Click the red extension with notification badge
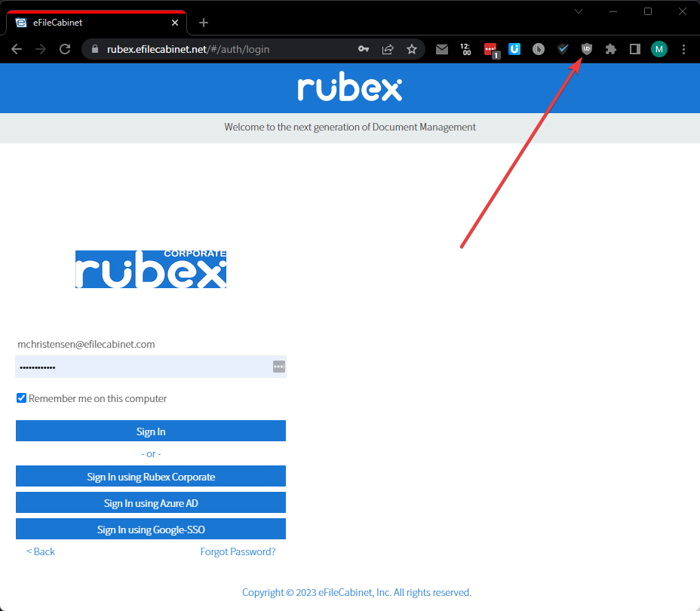700x611 pixels. (491, 49)
